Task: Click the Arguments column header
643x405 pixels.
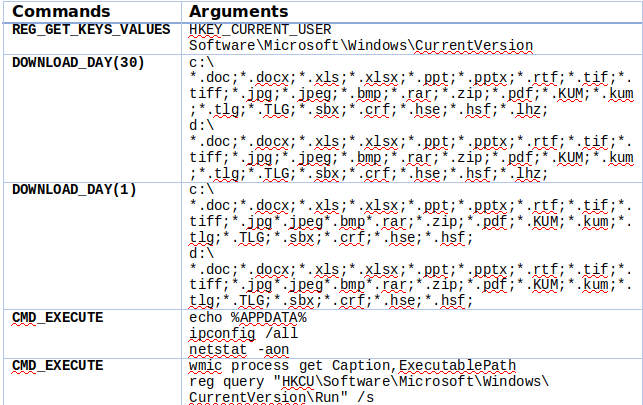Action: tap(239, 10)
